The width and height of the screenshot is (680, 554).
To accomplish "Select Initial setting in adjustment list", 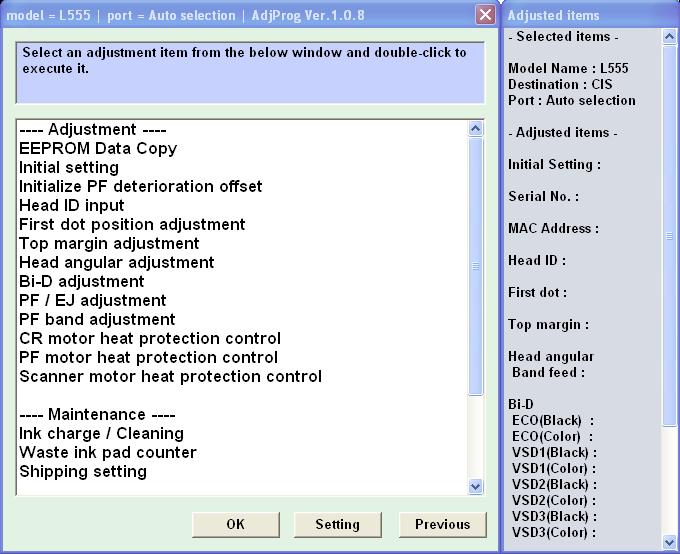I will 69,167.
